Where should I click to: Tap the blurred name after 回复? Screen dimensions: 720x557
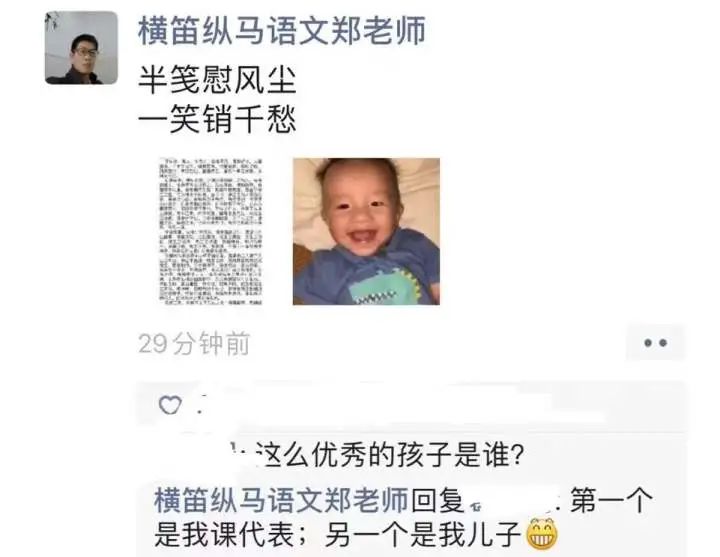[512, 501]
